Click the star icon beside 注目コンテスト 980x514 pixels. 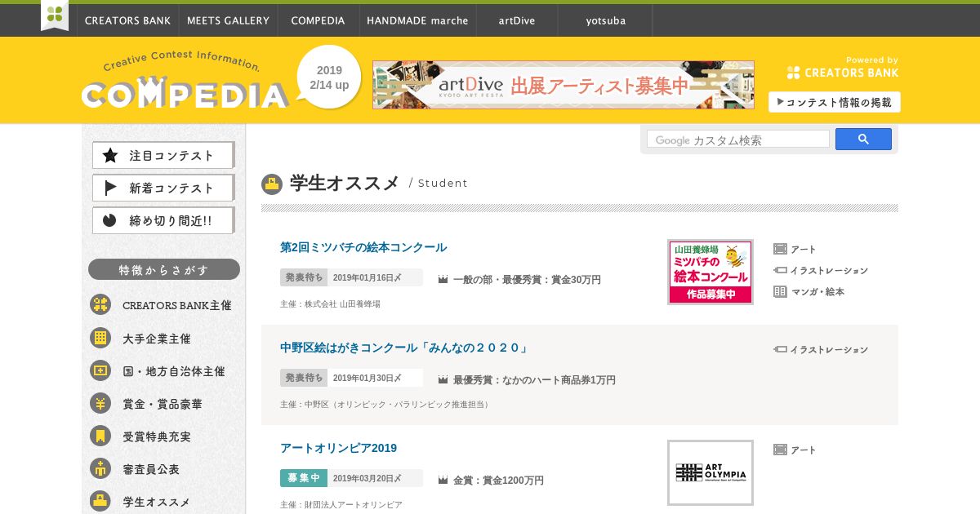[110, 155]
